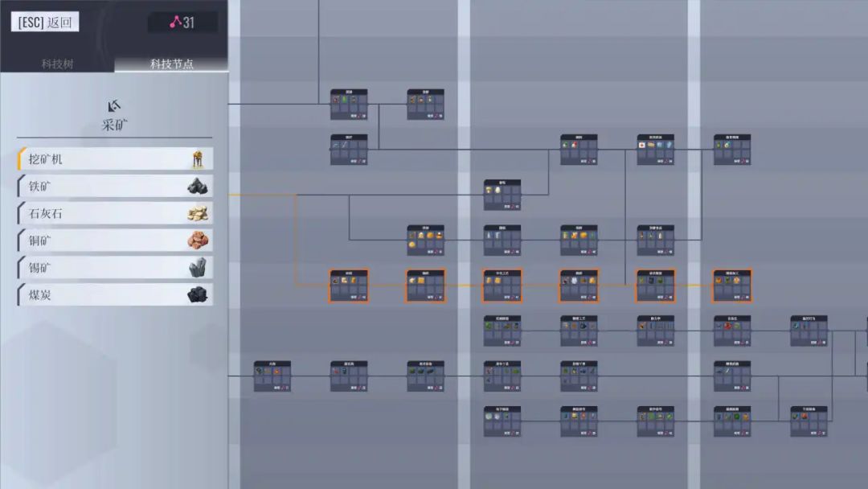Click the egg icon next to the mushroom
868x489 pixels.
497,190
